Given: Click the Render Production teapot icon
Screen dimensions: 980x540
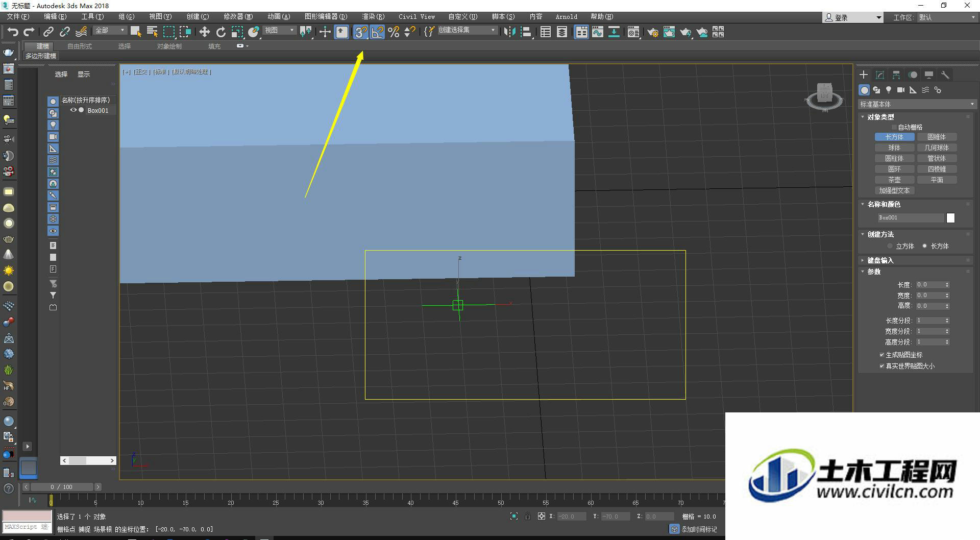Looking at the screenshot, I should tap(685, 32).
